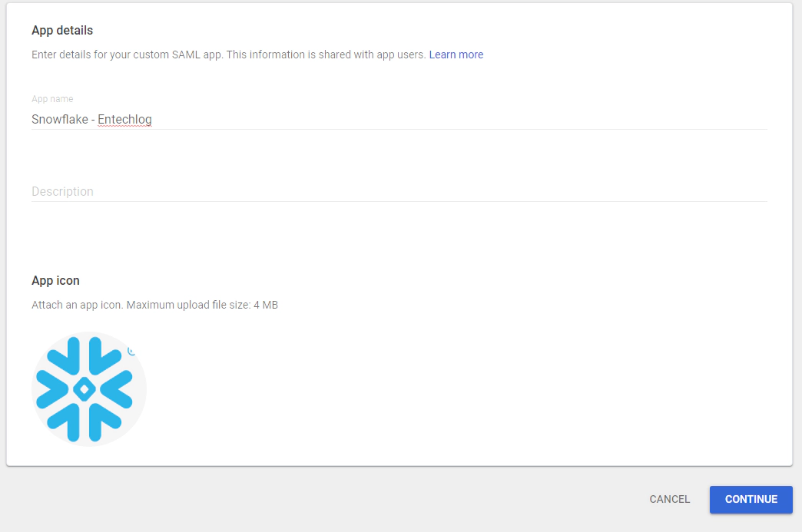Open the Learn more link
This screenshot has height=532, width=802.
tap(456, 55)
